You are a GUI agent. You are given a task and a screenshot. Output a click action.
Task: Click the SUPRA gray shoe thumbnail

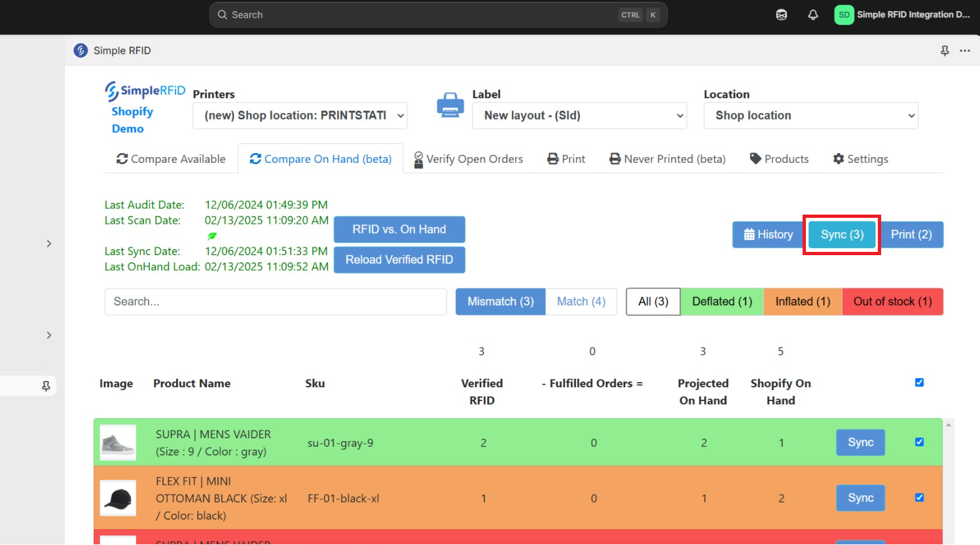tap(118, 443)
